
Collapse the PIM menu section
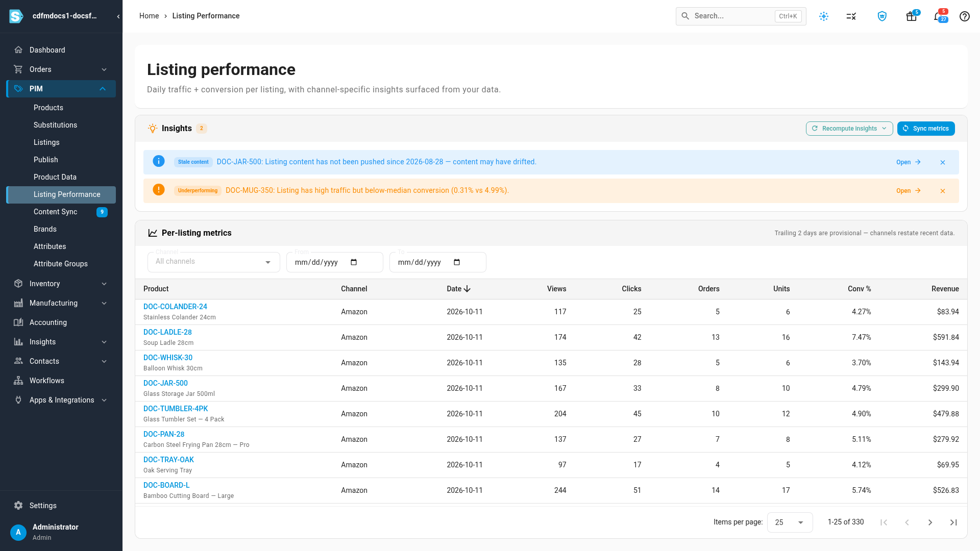tap(61, 89)
